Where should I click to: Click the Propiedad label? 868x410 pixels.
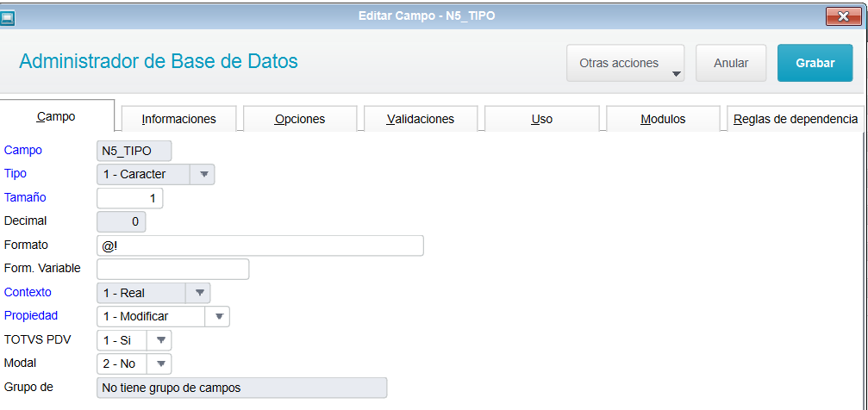click(31, 315)
